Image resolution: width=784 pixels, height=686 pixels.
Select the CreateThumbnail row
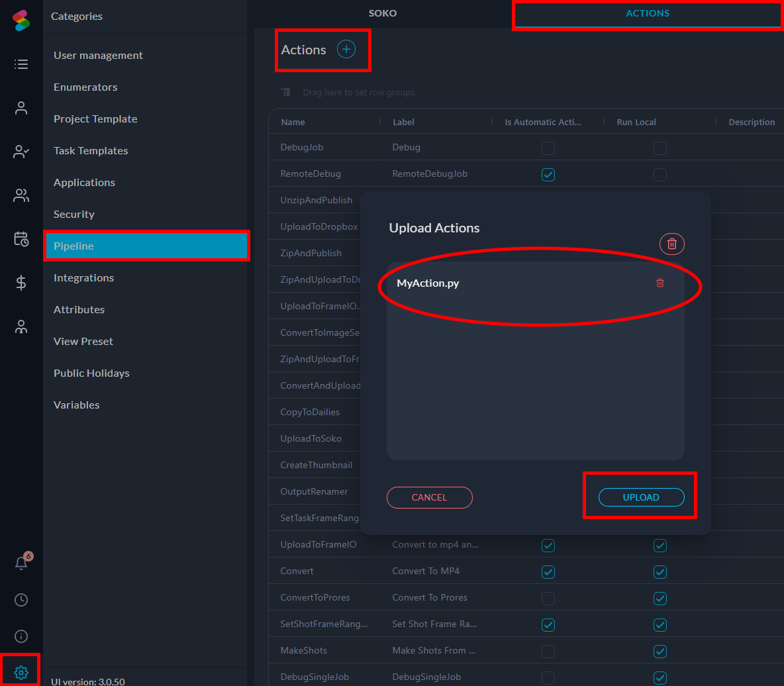tap(317, 465)
